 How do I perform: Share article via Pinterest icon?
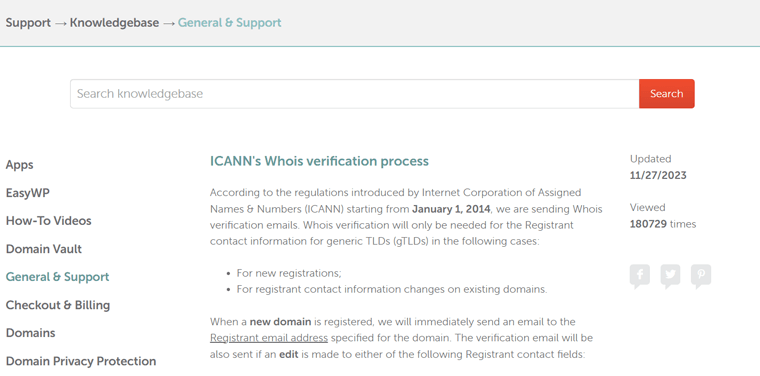coord(701,276)
